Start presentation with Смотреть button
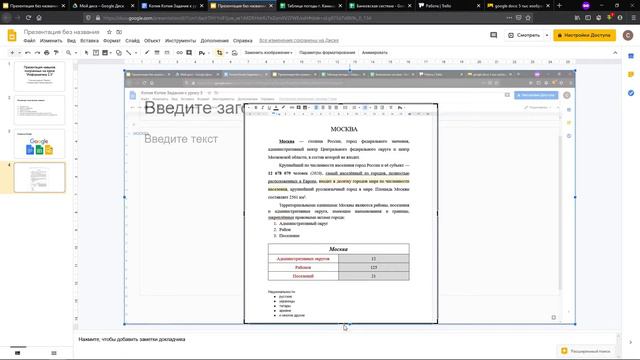 pos(524,36)
